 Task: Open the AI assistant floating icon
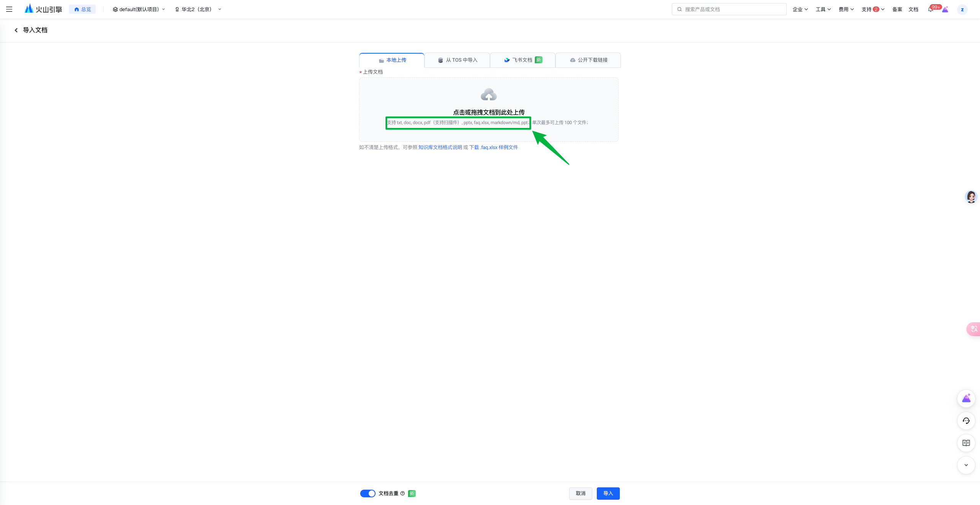pos(966,398)
